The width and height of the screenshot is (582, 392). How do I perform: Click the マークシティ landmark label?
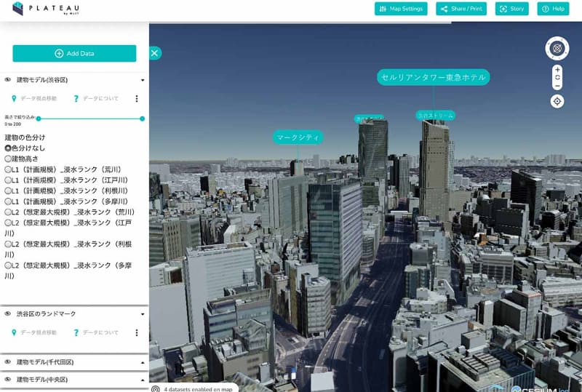[298, 137]
